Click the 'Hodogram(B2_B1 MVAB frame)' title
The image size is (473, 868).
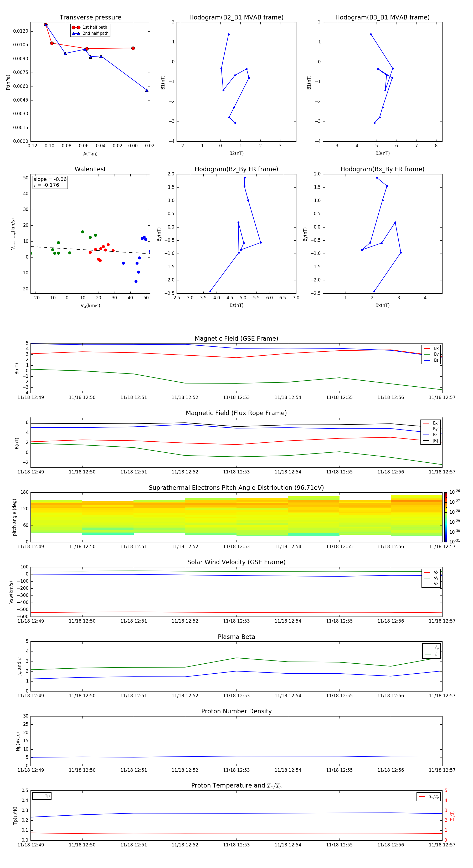[236, 18]
